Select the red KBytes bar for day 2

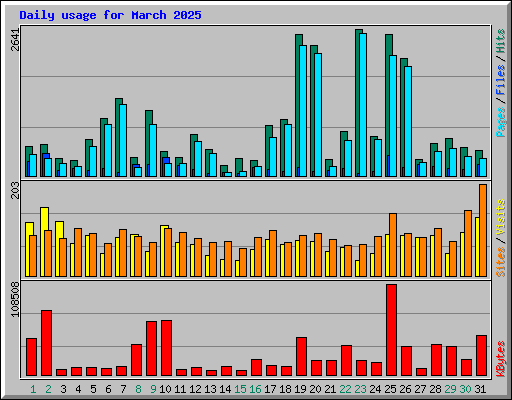46,343
